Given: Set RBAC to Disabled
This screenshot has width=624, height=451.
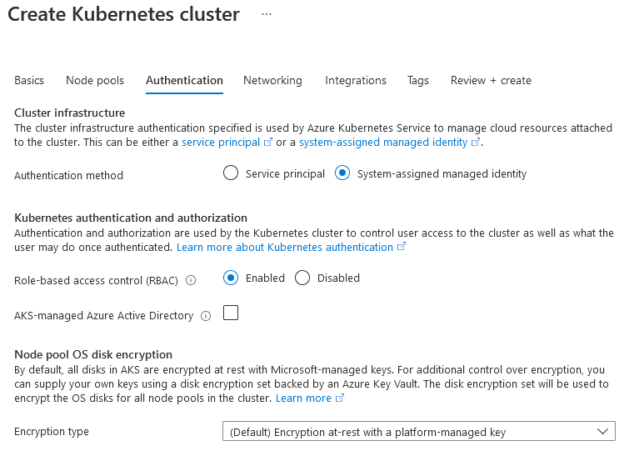Looking at the screenshot, I should pyautogui.click(x=302, y=278).
